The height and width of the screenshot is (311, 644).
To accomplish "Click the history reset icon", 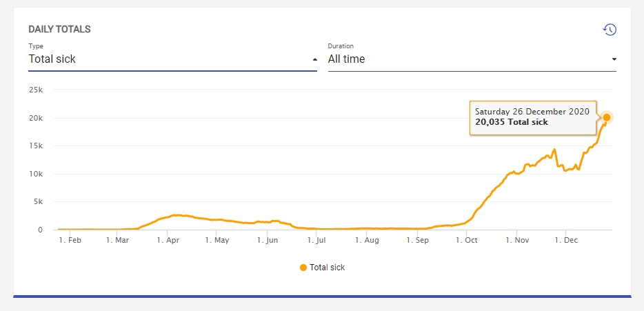I will point(610,30).
